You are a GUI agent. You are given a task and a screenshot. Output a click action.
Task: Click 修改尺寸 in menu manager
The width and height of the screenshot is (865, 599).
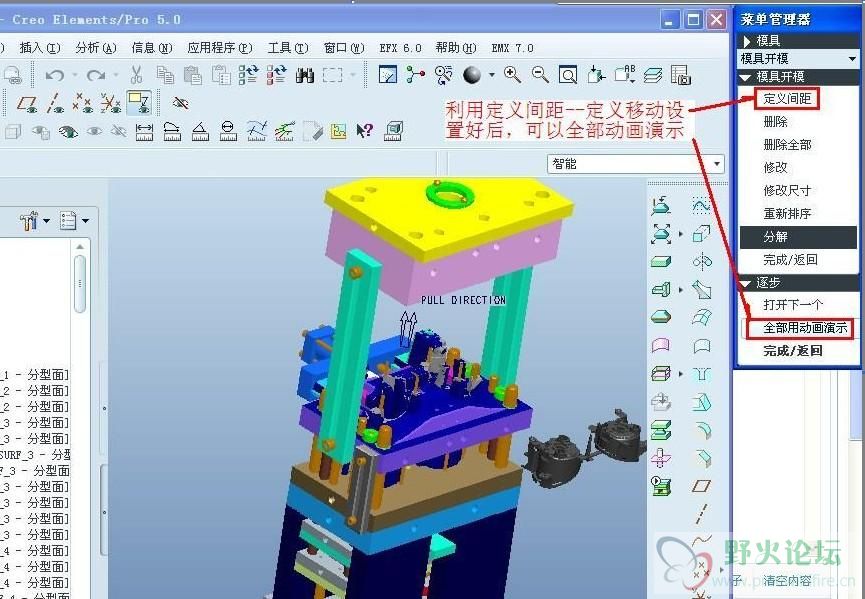(787, 191)
